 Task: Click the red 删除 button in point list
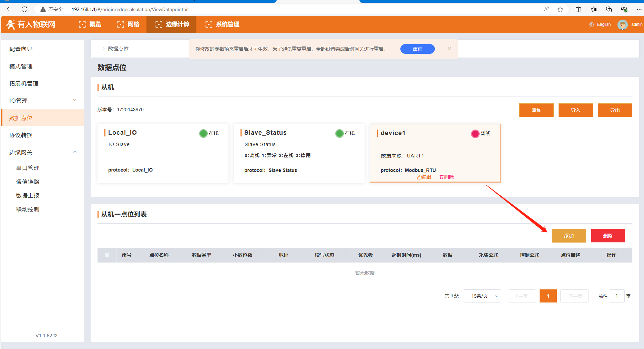pyautogui.click(x=608, y=236)
